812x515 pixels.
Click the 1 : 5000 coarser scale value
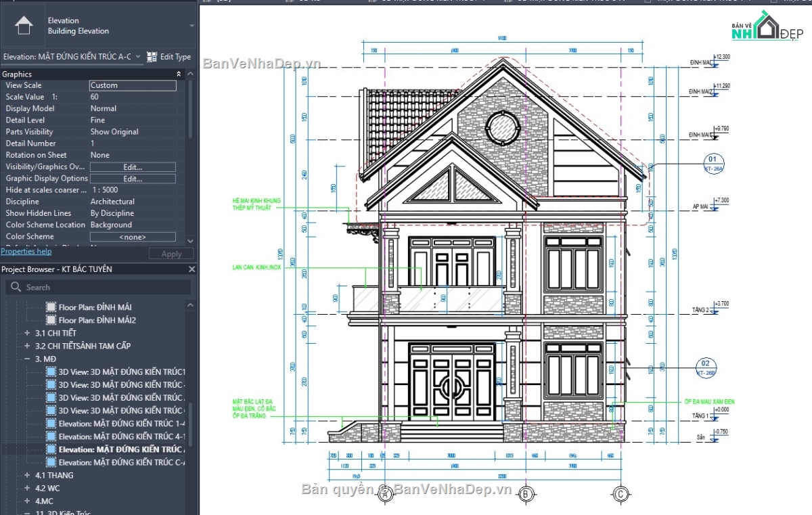(133, 190)
